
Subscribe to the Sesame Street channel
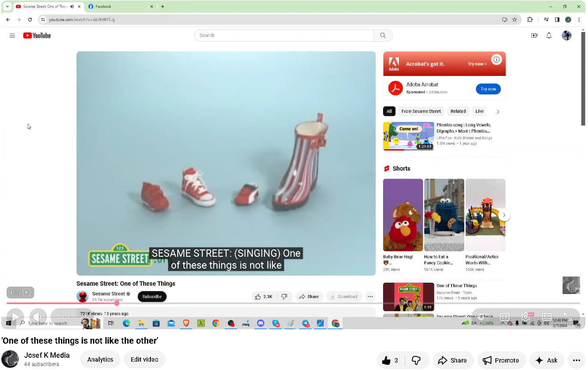click(x=152, y=297)
